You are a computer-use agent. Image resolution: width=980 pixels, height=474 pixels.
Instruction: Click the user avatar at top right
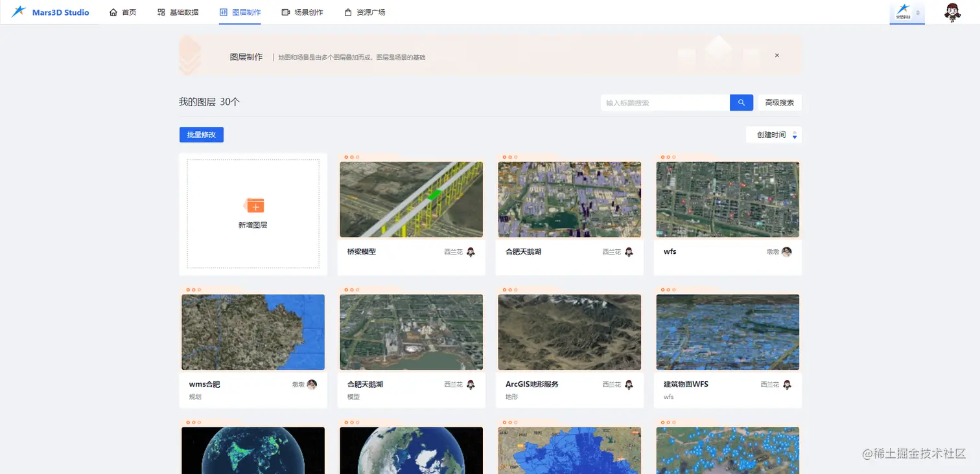[952, 12]
